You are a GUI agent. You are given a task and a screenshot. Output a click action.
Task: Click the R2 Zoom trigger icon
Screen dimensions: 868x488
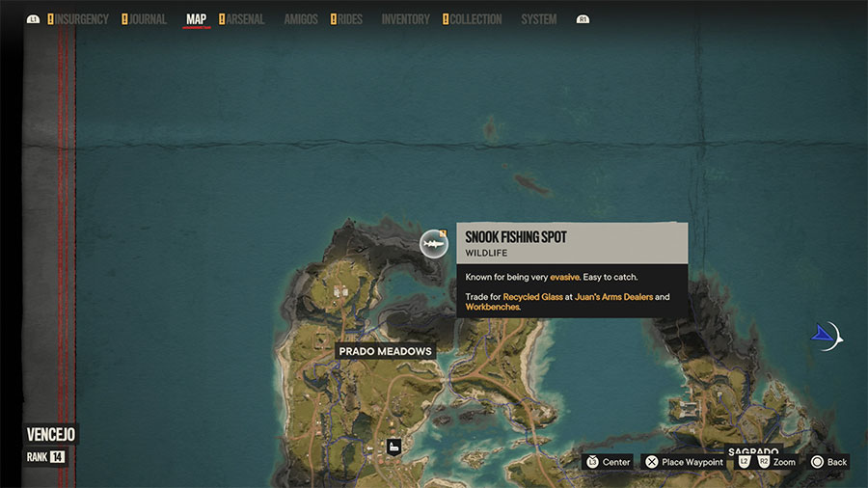pos(764,462)
